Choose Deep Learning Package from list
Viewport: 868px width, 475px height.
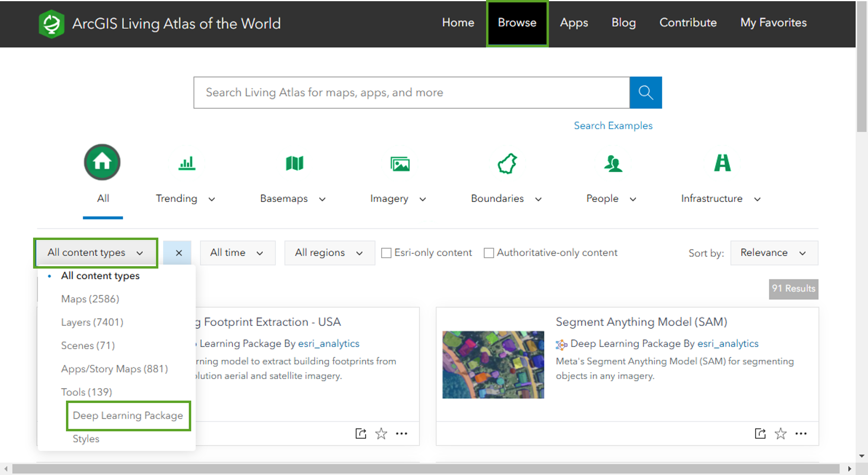[x=128, y=415]
